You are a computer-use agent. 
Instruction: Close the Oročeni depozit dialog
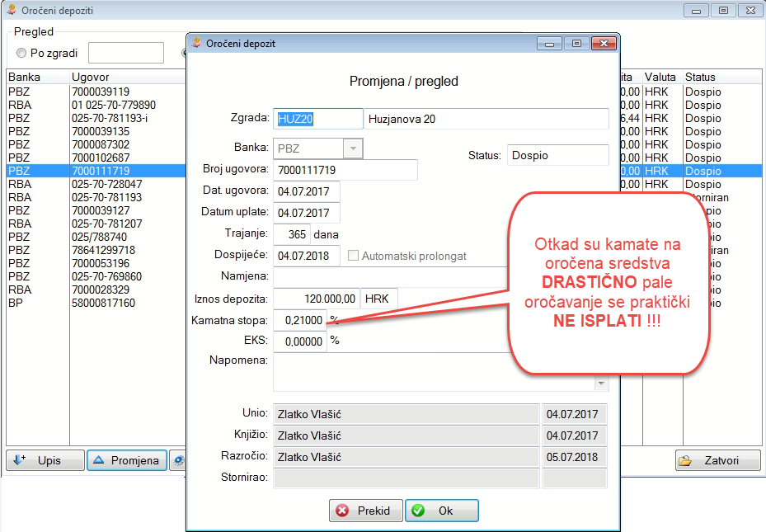pyautogui.click(x=603, y=44)
